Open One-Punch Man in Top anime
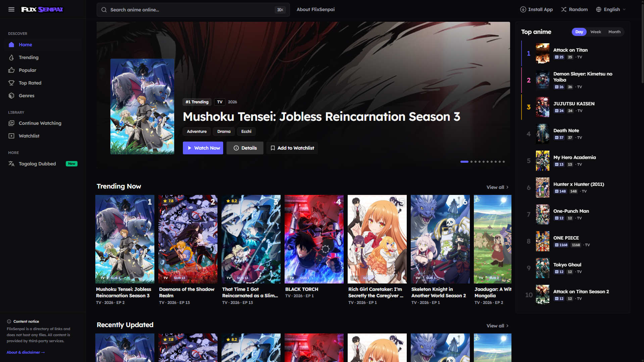The height and width of the screenshot is (362, 644). [x=573, y=214]
